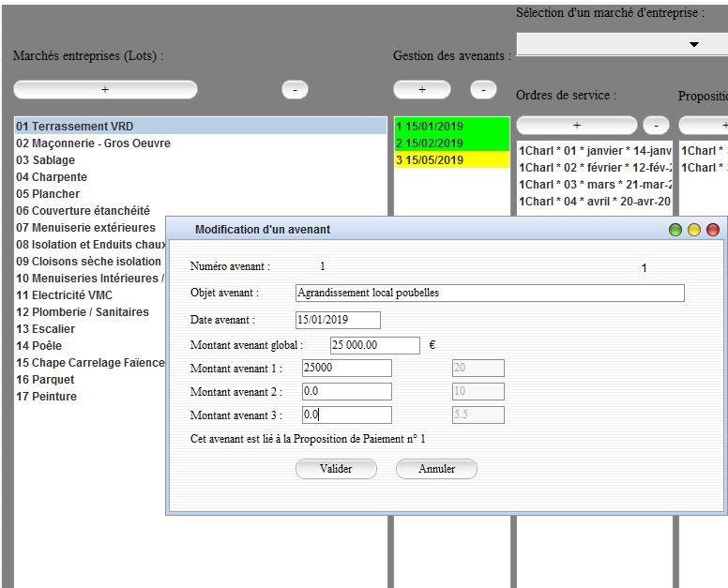The image size is (728, 588).
Task: Select lot 08 Isolation et Enduits
Action: (x=90, y=245)
